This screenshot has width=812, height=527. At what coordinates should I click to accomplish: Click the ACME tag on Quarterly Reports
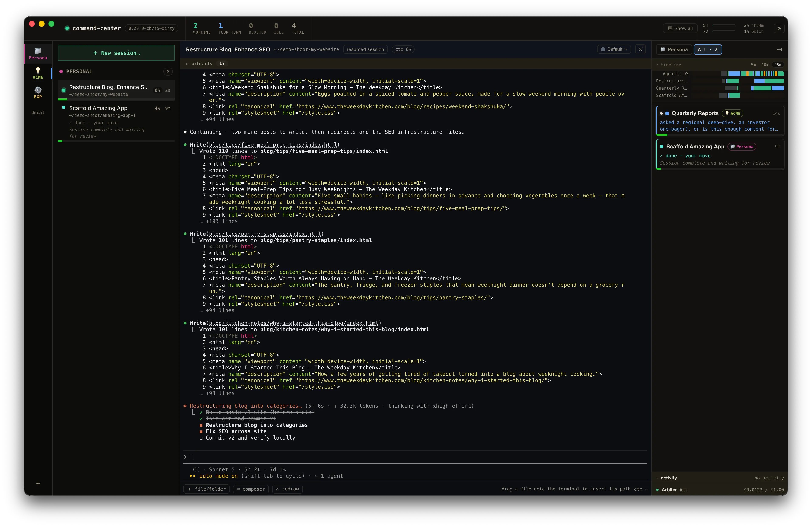click(x=732, y=113)
